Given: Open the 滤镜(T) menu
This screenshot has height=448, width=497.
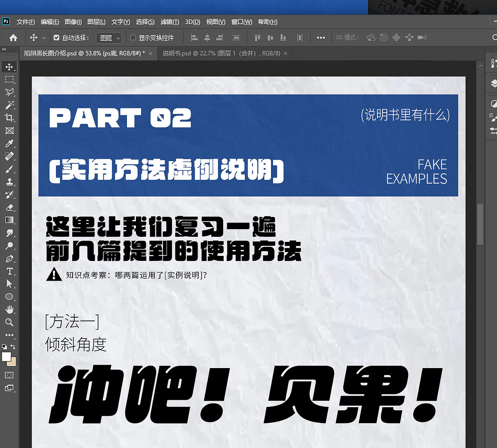Looking at the screenshot, I should click(x=170, y=22).
